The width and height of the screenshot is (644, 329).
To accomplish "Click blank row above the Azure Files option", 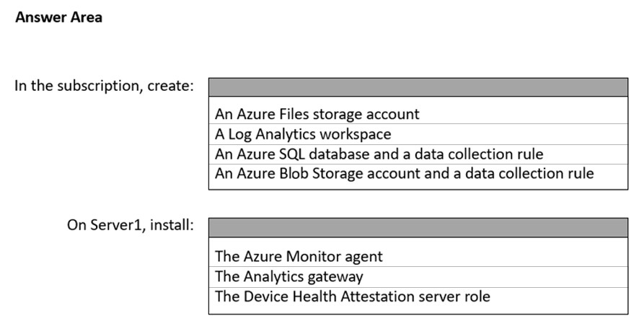I will pyautogui.click(x=418, y=102).
